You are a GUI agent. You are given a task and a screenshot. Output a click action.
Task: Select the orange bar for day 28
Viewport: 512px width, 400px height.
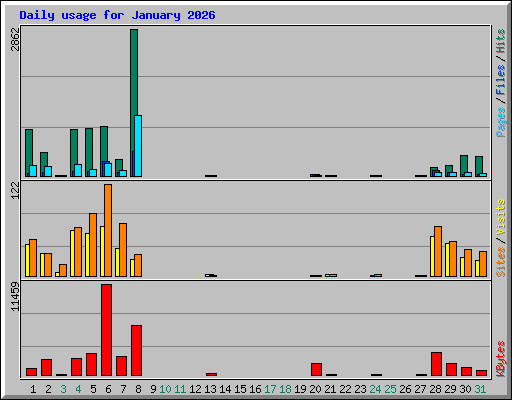tap(438, 252)
